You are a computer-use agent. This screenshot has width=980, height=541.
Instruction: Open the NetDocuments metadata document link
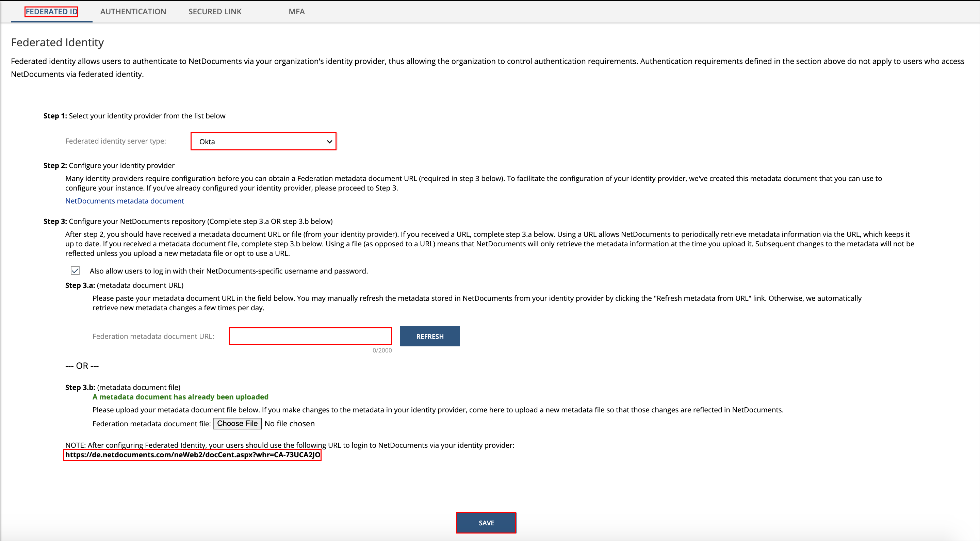pyautogui.click(x=125, y=201)
